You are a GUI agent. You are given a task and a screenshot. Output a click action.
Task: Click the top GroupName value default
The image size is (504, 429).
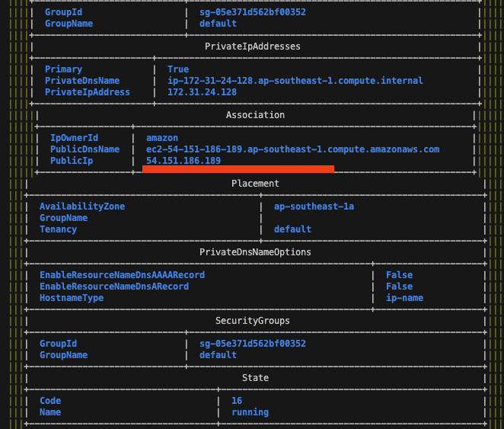click(218, 24)
